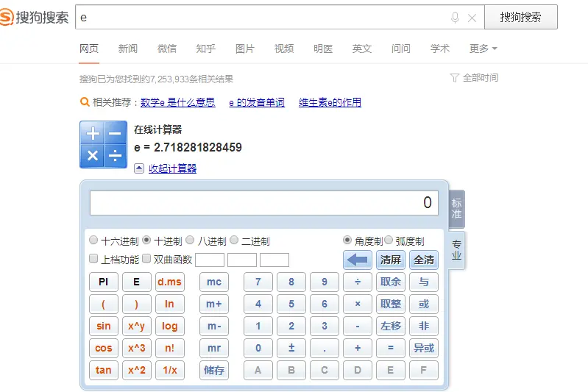This screenshot has height=392, width=588.
Task: Open the 更多 dropdown menu
Action: pos(483,49)
